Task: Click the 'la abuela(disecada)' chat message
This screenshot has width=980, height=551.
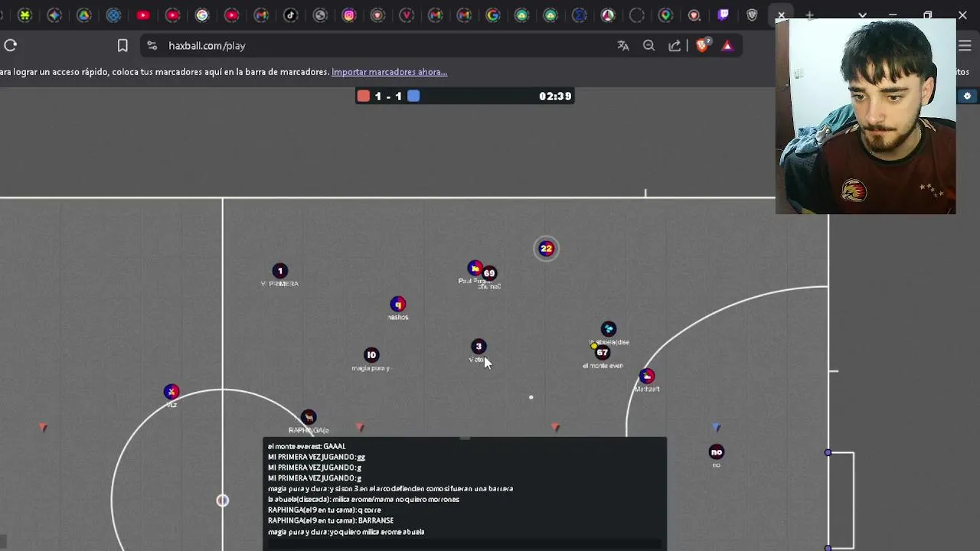Action: point(364,499)
